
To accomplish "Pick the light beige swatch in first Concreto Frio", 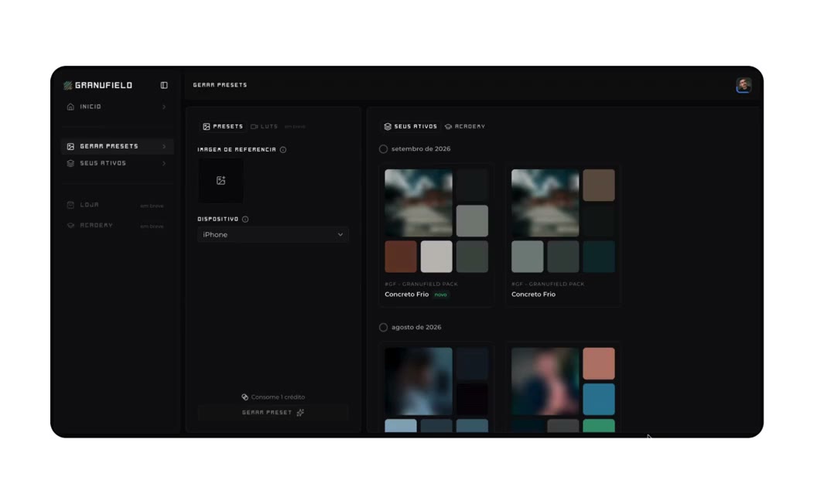I will (x=436, y=257).
